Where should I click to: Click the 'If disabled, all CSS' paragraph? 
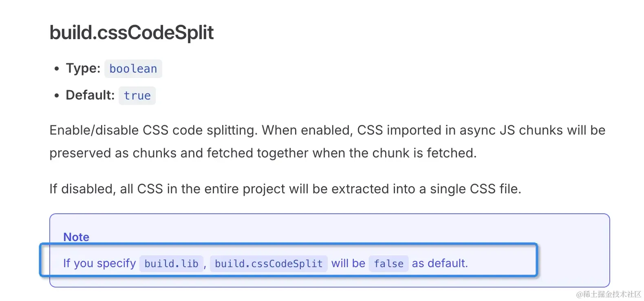point(285,189)
